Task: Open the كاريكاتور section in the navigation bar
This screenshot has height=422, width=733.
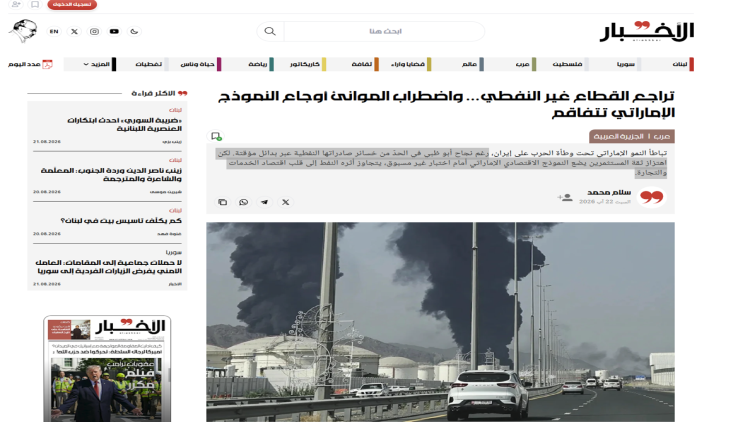Action: 305,64
